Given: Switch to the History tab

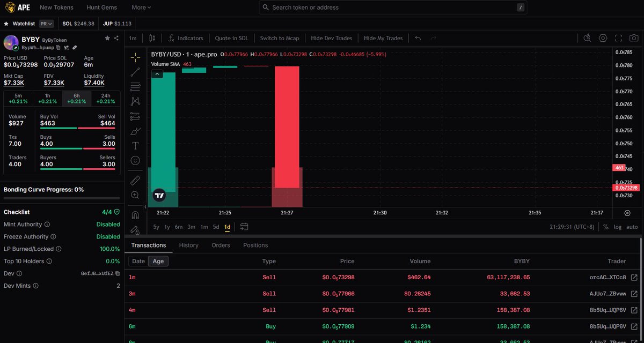Looking at the screenshot, I should [189, 245].
